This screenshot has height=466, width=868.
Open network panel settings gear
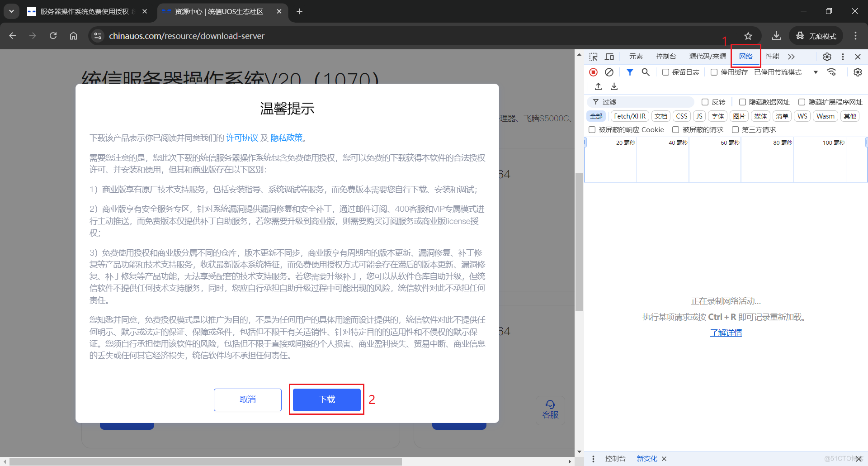pos(858,72)
